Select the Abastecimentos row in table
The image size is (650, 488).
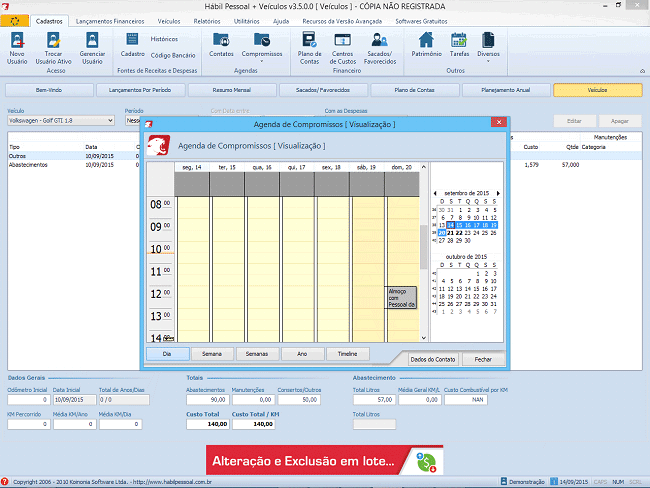(x=74, y=165)
